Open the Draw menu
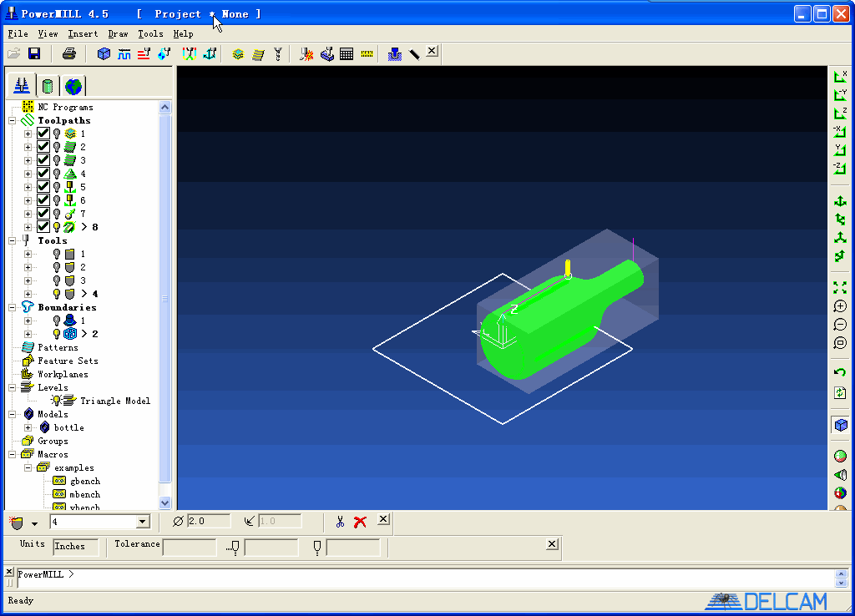855x616 pixels. (119, 33)
